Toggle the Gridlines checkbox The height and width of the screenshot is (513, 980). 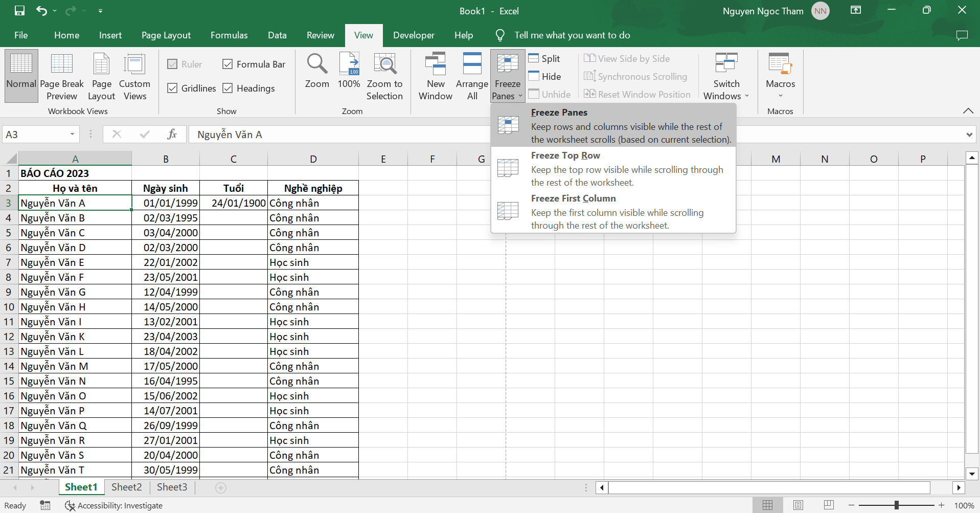click(173, 88)
